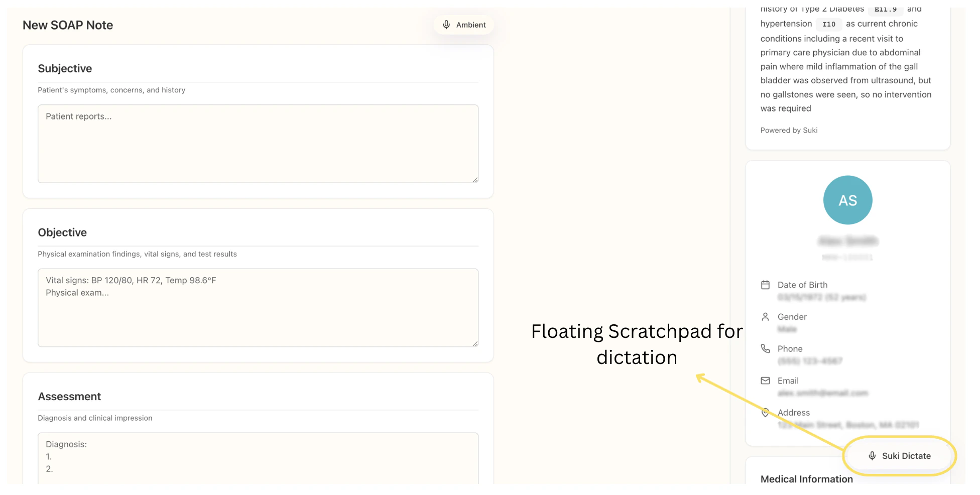Click the envelope icon next to Email
This screenshot has height=495, width=980.
coord(765,381)
